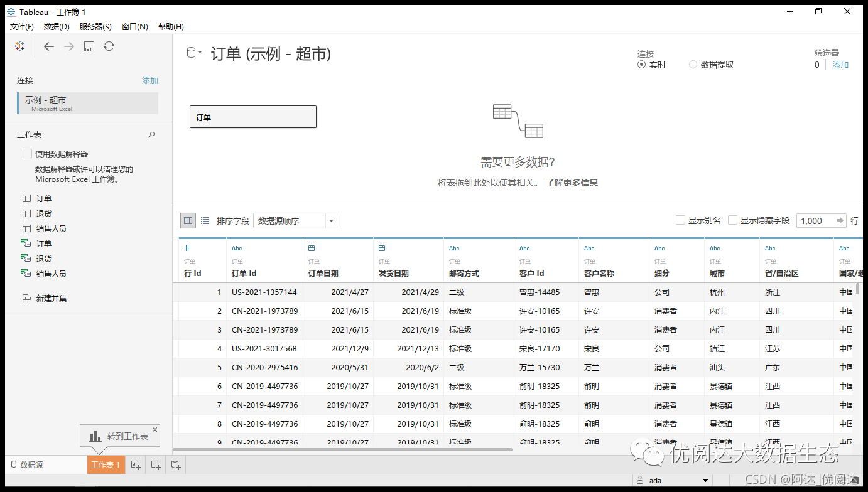The width and height of the screenshot is (868, 492).
Task: Open the 帮助(H) menu
Action: 171,26
